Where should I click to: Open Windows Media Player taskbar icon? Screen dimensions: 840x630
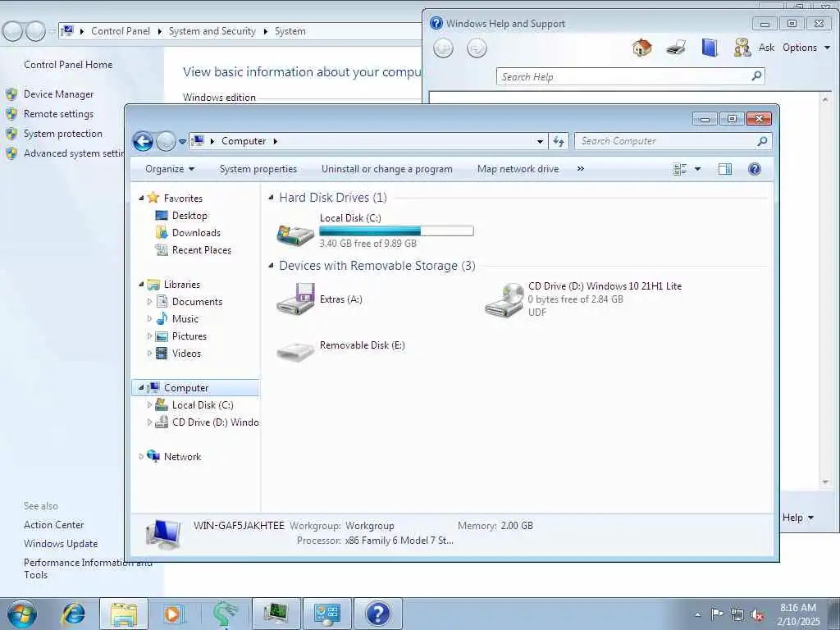[x=174, y=614]
